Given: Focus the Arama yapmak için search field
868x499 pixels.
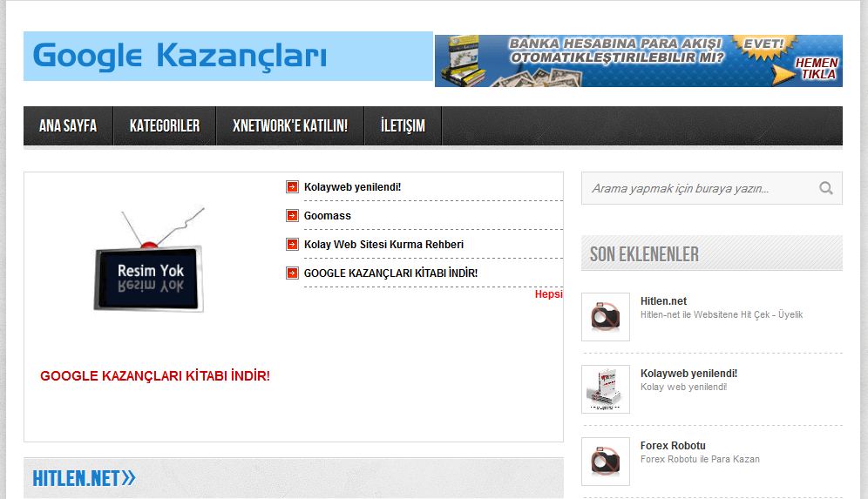Looking at the screenshot, I should click(712, 188).
